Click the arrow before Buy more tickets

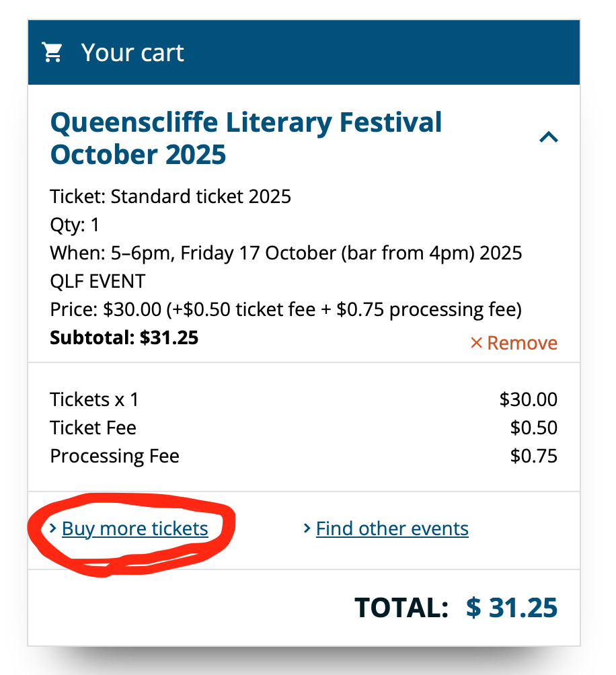click(53, 528)
